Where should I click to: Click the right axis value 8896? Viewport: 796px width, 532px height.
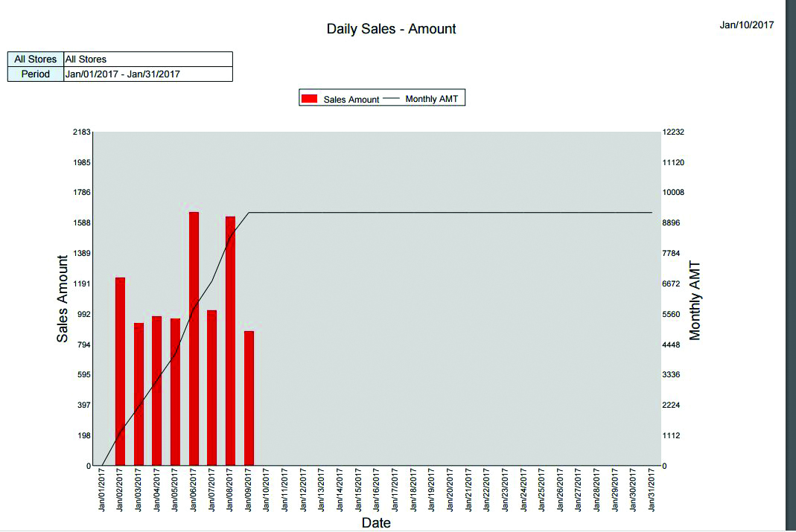pyautogui.click(x=671, y=222)
